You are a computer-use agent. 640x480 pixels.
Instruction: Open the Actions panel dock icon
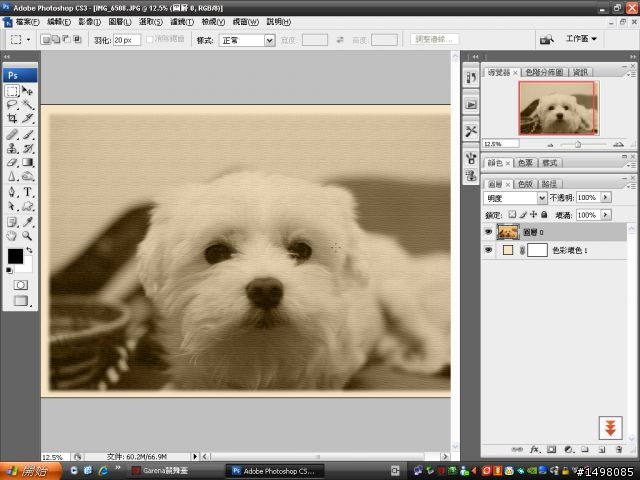471,104
